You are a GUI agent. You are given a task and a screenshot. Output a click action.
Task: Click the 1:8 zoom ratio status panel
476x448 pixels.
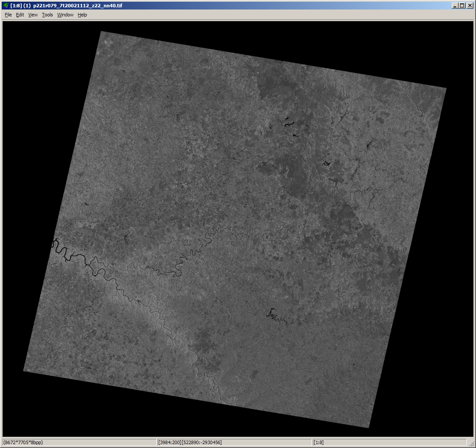coord(388,442)
